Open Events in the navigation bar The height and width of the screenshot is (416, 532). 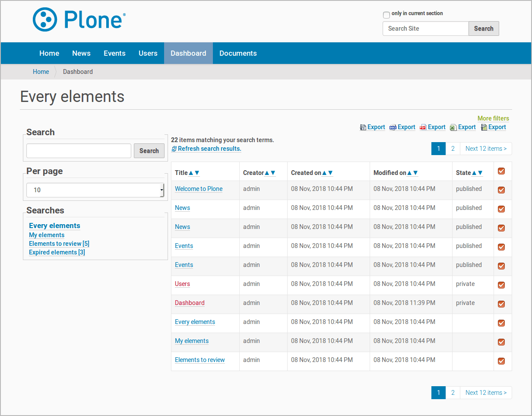point(114,53)
